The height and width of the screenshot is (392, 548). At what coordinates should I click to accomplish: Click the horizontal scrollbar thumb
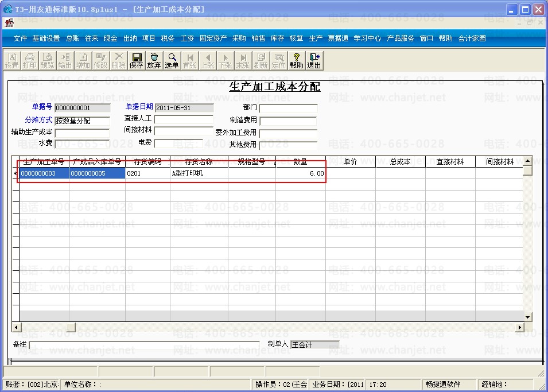point(71,327)
